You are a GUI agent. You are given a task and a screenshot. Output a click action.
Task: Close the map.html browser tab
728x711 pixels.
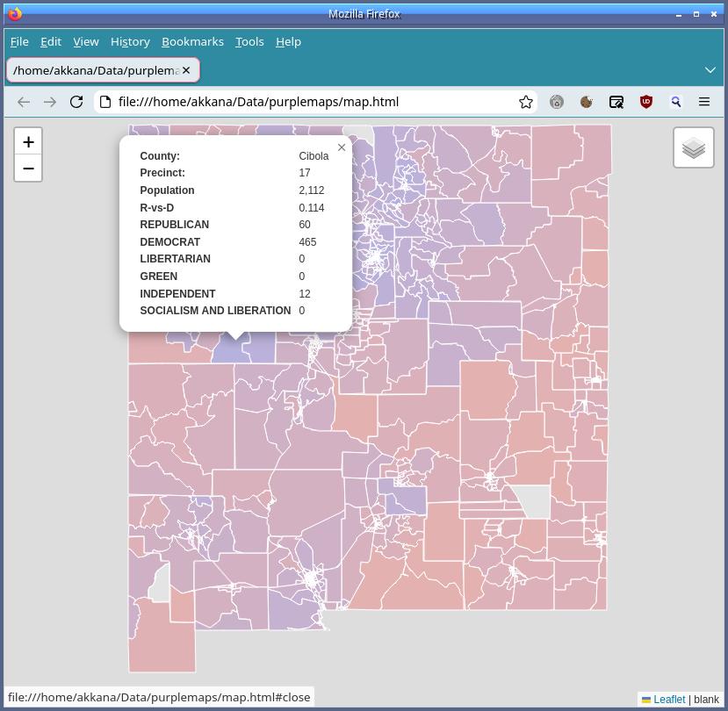(186, 69)
